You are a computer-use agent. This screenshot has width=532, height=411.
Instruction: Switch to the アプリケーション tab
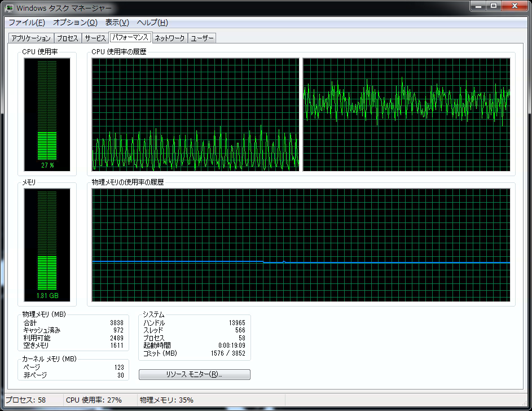[x=31, y=38]
